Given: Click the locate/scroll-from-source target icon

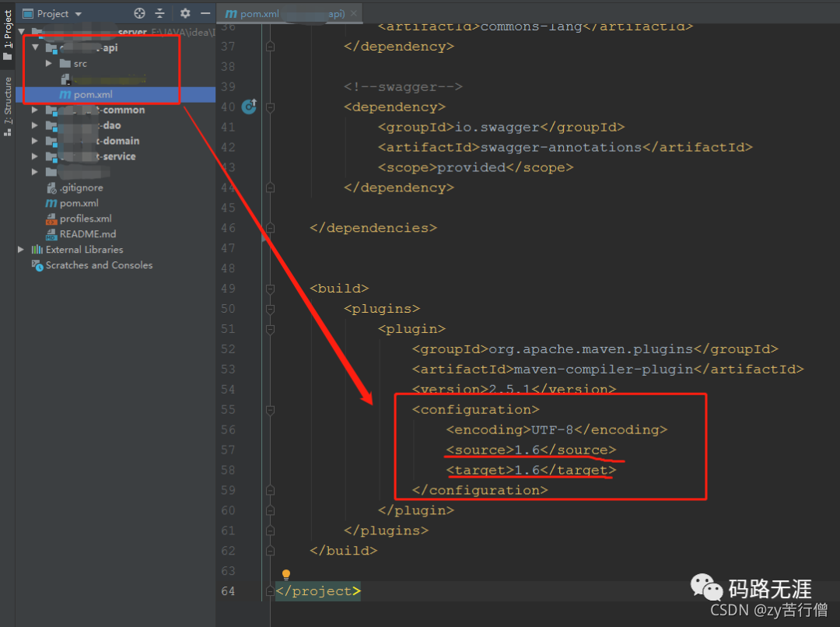Looking at the screenshot, I should click(x=139, y=13).
